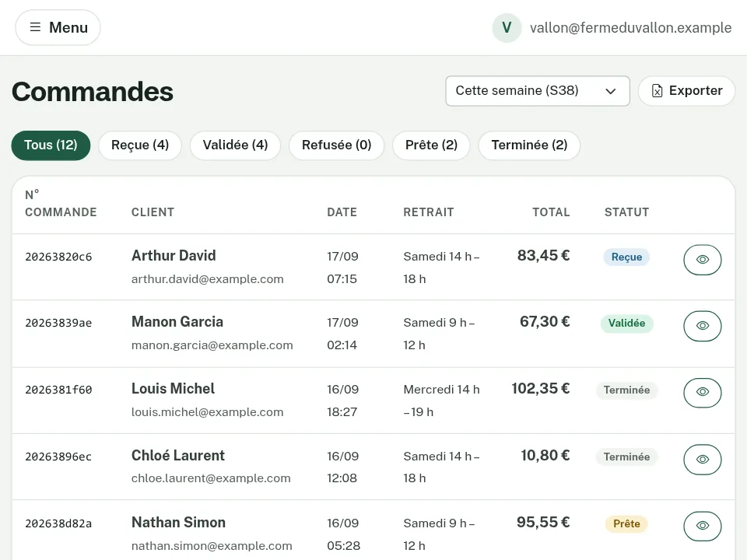Viewport: 747px width, 560px height.
Task: Click eye icon for Nathan Simon's order
Action: click(702, 526)
